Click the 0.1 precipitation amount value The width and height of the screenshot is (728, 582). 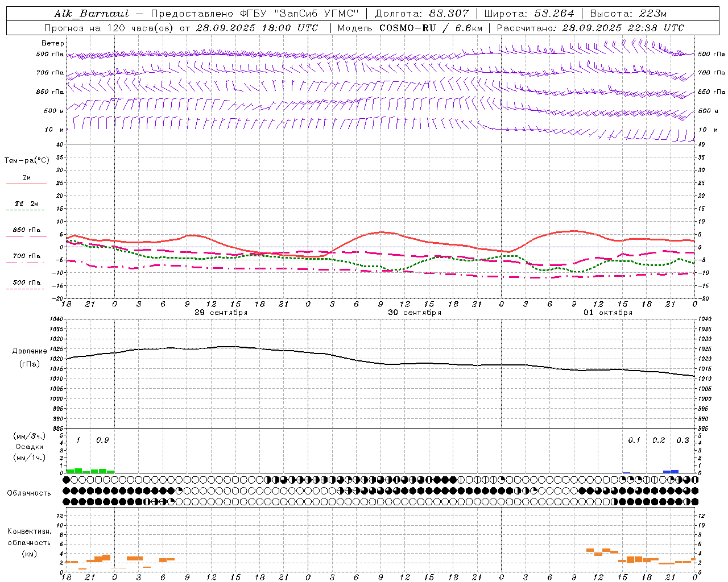pyautogui.click(x=634, y=440)
